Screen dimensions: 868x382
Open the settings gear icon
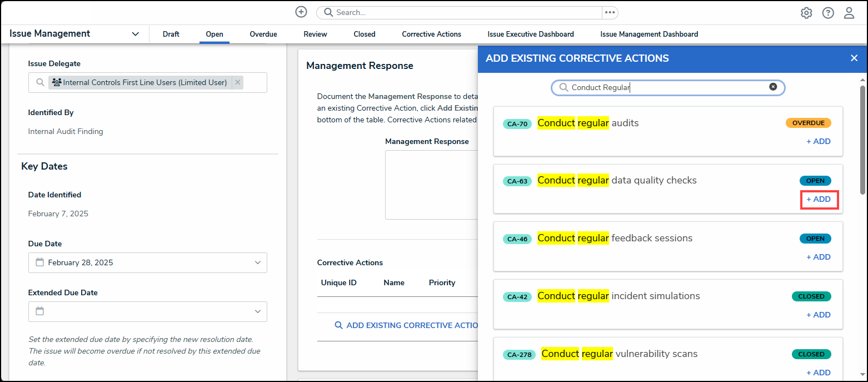[806, 13]
